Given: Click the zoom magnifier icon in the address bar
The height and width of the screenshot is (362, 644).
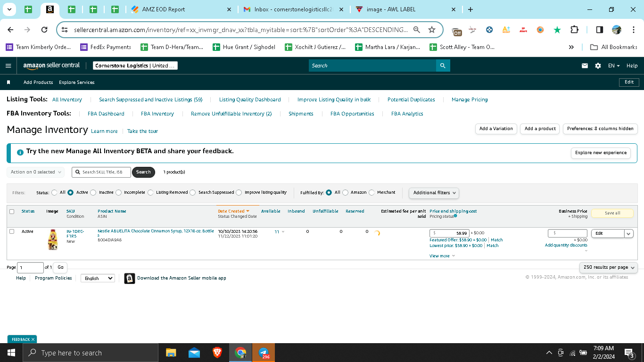Looking at the screenshot, I should click(417, 30).
